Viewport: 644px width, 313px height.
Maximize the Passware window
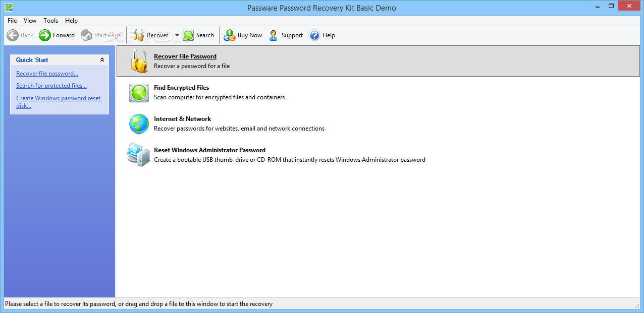611,6
